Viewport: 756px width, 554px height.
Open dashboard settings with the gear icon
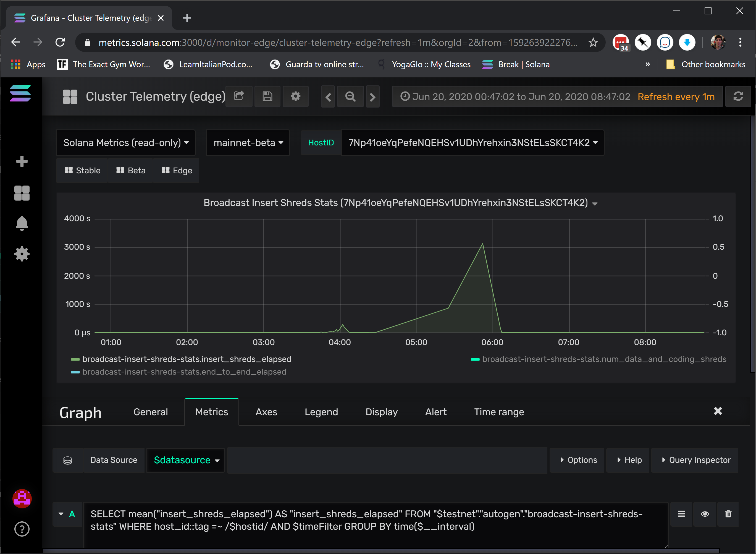pos(295,96)
